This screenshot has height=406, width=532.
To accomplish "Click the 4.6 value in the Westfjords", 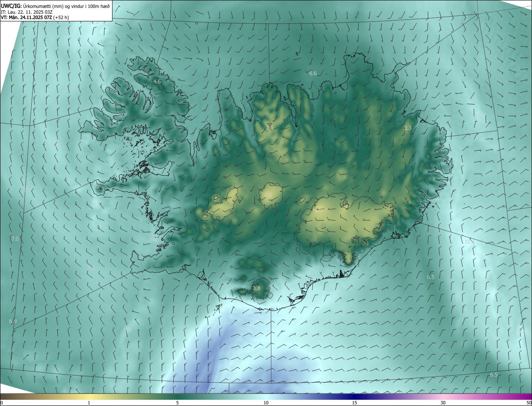I will [157, 82].
